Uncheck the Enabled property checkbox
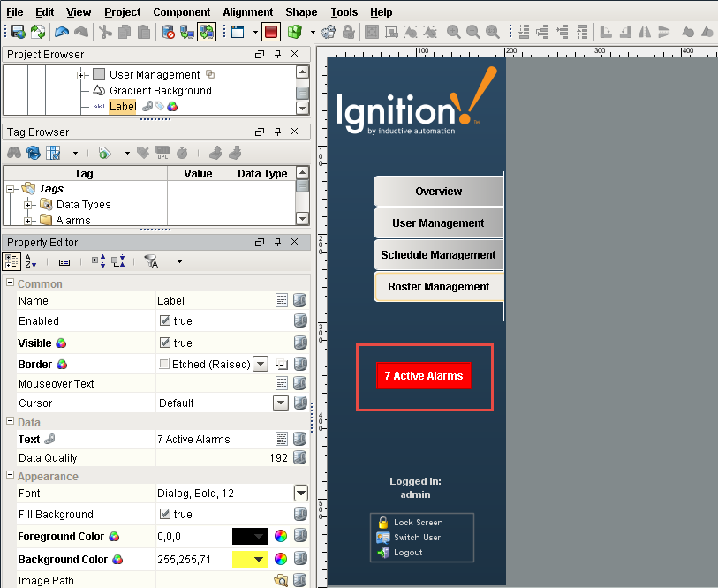 (x=164, y=321)
